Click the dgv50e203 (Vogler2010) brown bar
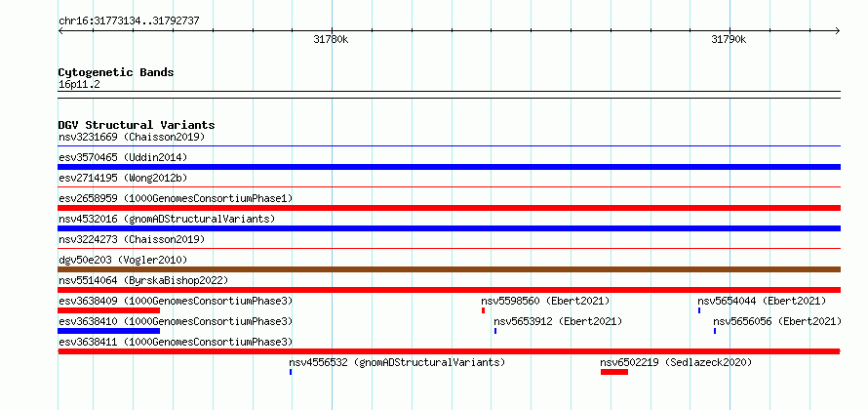 449,269
